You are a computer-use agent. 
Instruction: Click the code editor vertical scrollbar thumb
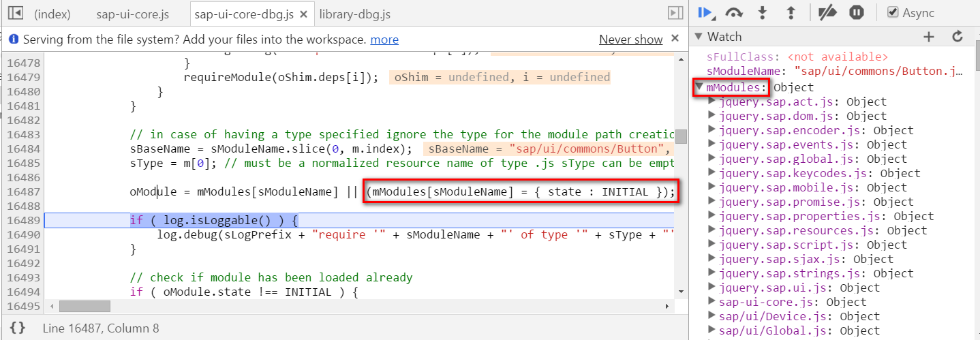click(681, 136)
